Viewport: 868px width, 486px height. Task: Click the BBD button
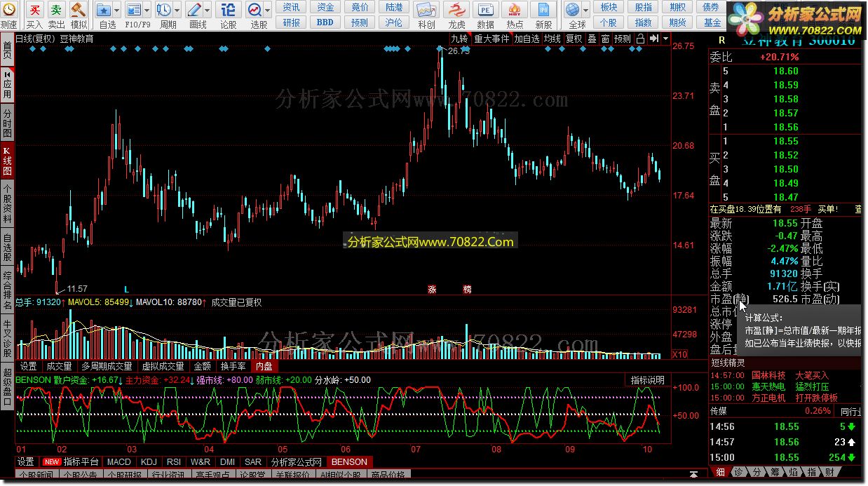(x=325, y=22)
